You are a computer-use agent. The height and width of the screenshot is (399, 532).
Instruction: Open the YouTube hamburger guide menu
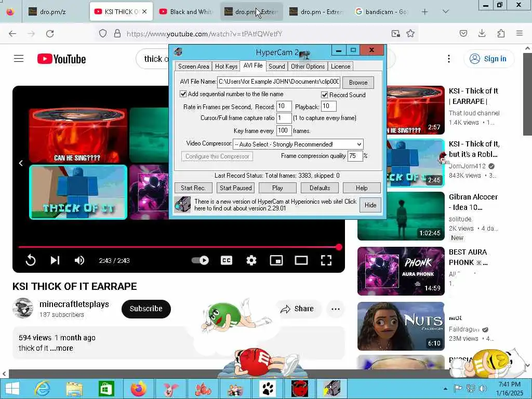coord(19,59)
